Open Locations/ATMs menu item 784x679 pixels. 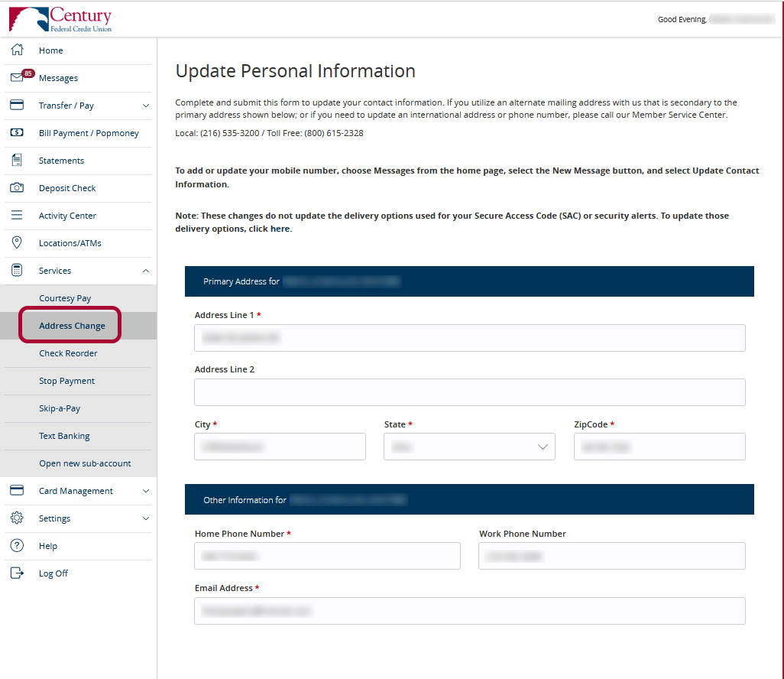point(70,242)
